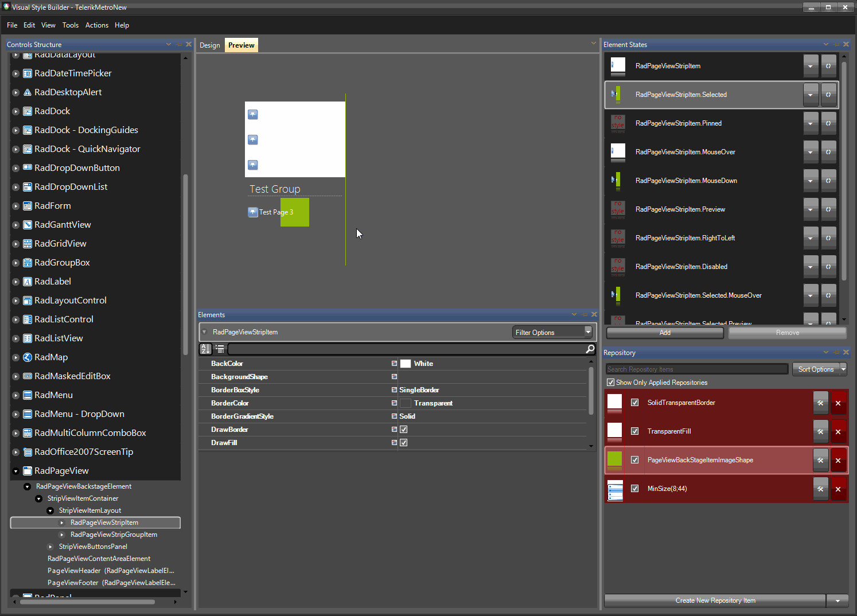Click the White BackColor swatch
This screenshot has height=616, width=857.
coord(406,364)
